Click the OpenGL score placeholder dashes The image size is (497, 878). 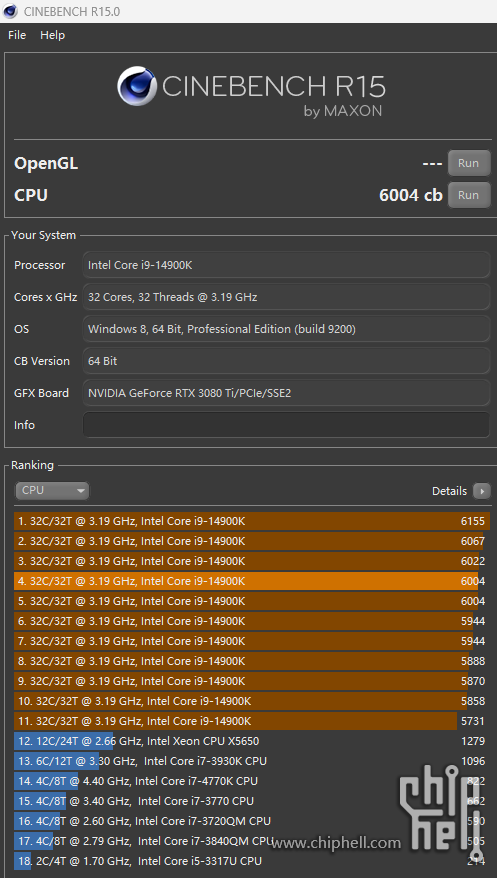(432, 164)
